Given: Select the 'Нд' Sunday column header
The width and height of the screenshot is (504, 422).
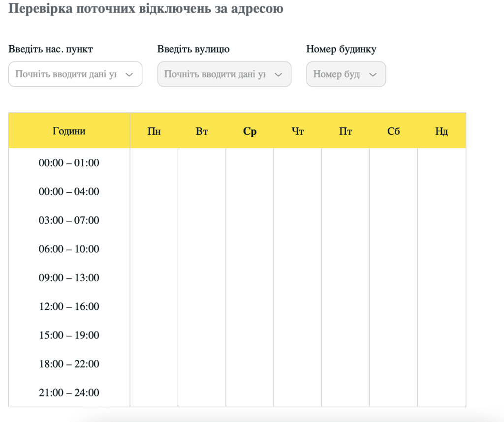Looking at the screenshot, I should [441, 131].
